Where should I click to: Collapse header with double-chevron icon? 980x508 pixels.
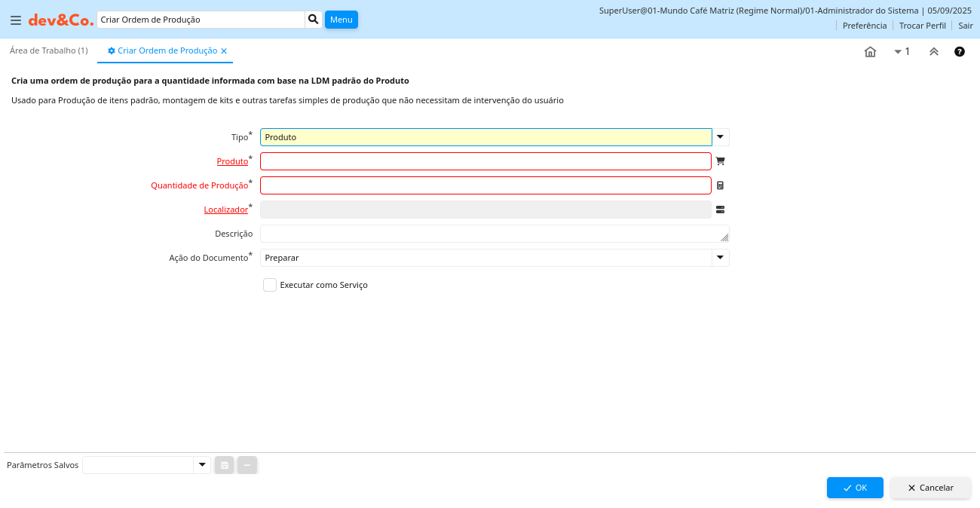pyautogui.click(x=933, y=51)
